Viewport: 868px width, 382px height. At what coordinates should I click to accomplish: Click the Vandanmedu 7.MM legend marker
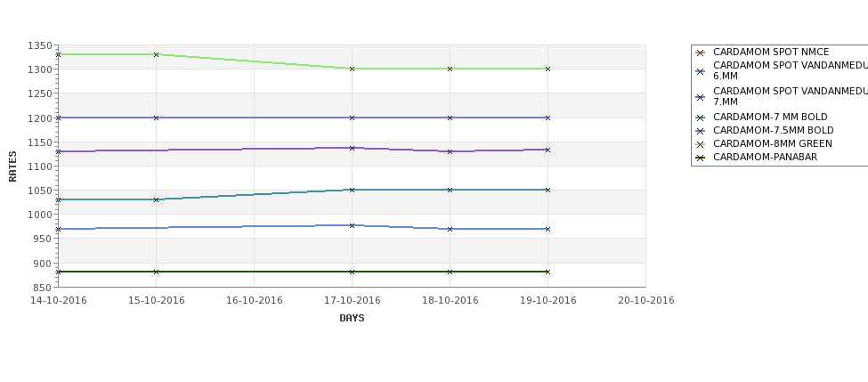click(x=701, y=97)
